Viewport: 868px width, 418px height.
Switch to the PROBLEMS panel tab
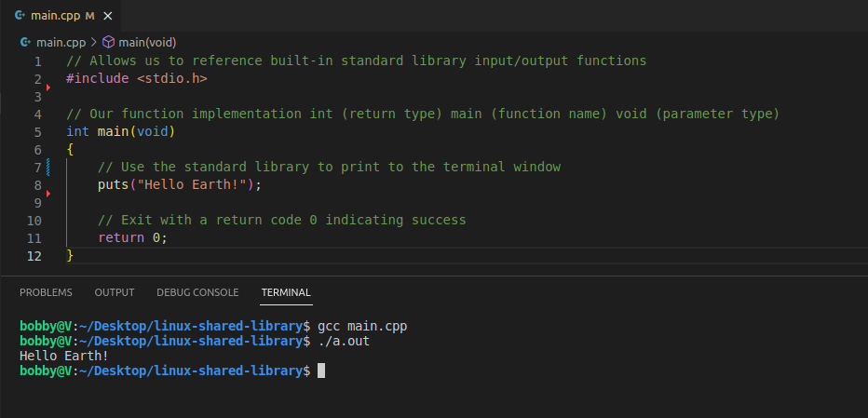(46, 292)
